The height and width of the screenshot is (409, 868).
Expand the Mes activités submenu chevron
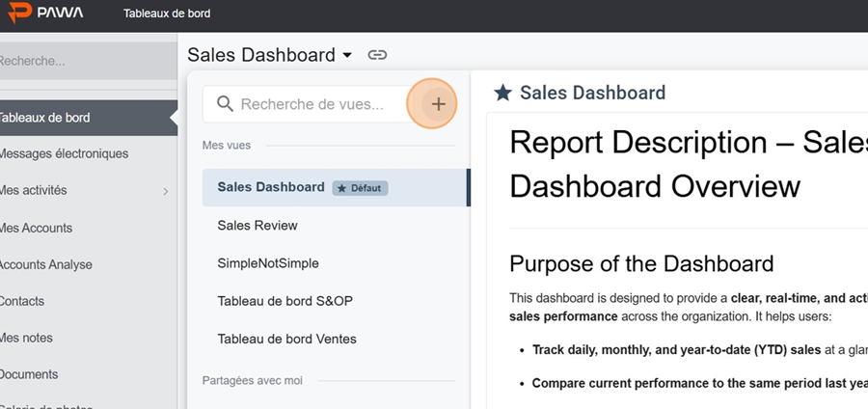(165, 191)
